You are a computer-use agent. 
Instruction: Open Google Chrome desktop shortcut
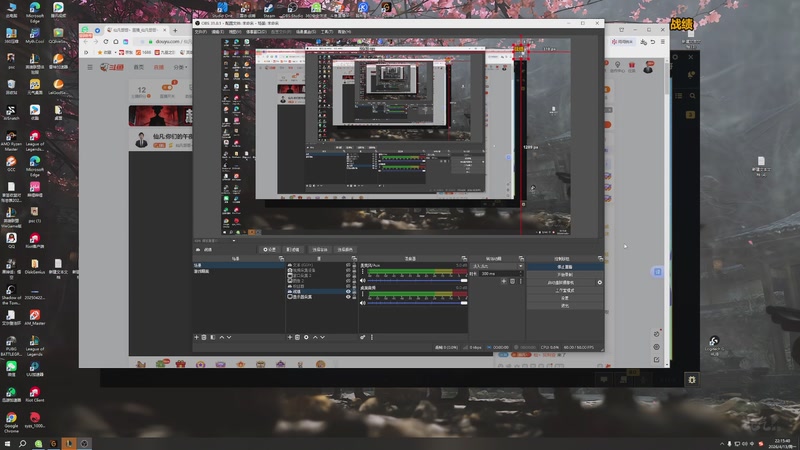click(11, 421)
